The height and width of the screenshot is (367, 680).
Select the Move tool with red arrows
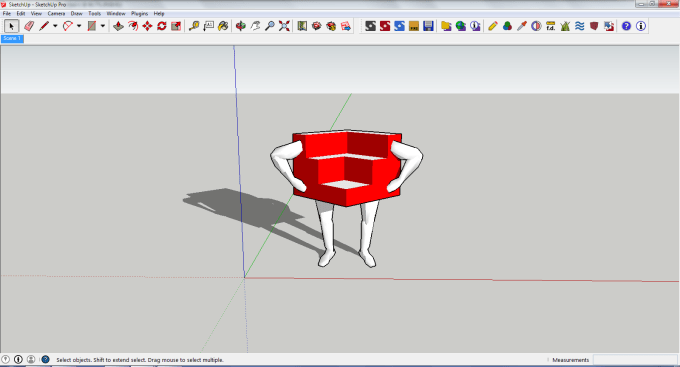point(147,26)
